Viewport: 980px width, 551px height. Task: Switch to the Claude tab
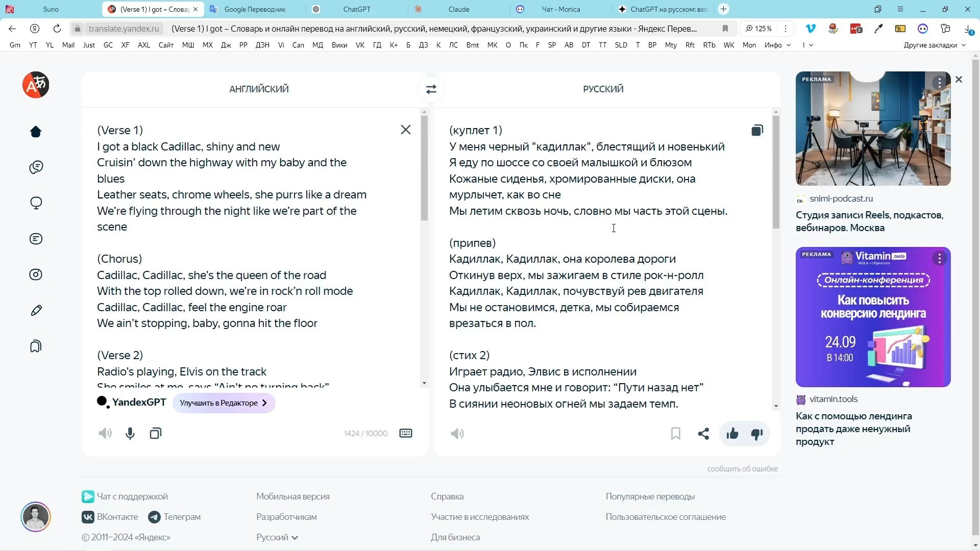point(459,9)
